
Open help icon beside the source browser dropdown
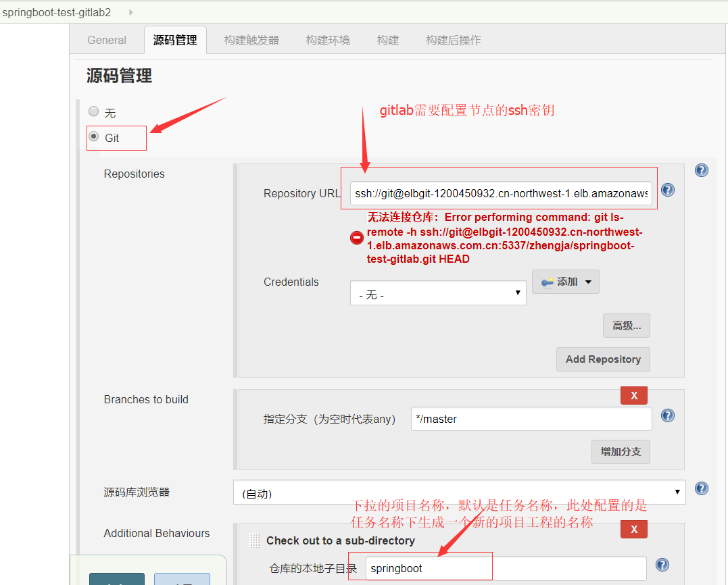pyautogui.click(x=702, y=488)
